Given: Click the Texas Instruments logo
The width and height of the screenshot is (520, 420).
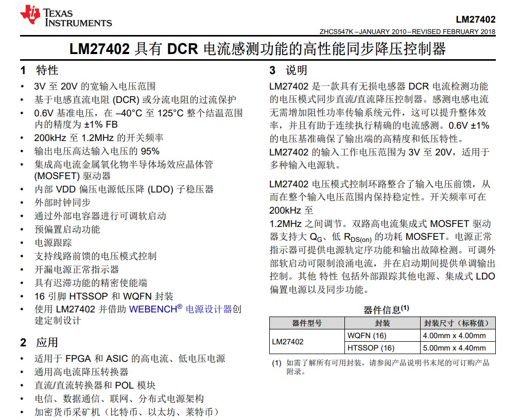Looking at the screenshot, I should pyautogui.click(x=66, y=15).
